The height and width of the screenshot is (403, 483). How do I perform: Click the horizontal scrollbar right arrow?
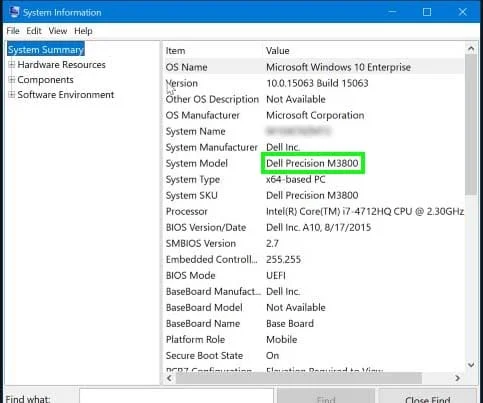pyautogui.click(x=458, y=378)
